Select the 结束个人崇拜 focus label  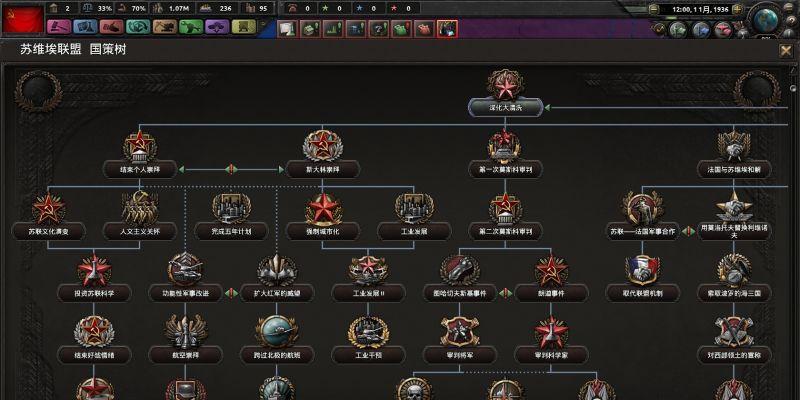click(140, 169)
